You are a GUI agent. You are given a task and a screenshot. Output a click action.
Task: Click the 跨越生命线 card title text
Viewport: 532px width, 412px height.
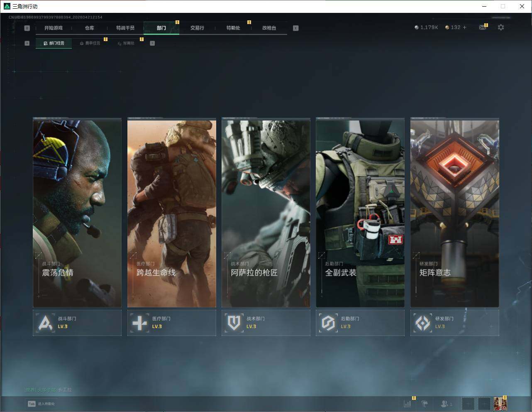click(156, 273)
